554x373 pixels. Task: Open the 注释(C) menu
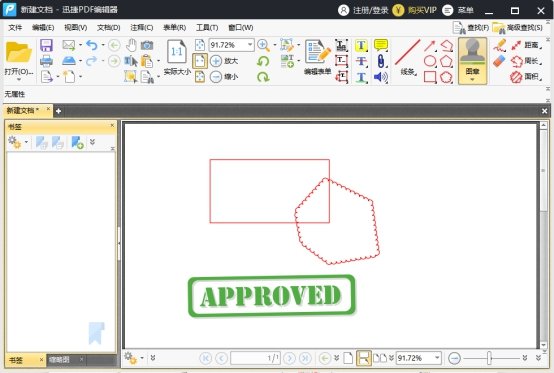coord(142,28)
